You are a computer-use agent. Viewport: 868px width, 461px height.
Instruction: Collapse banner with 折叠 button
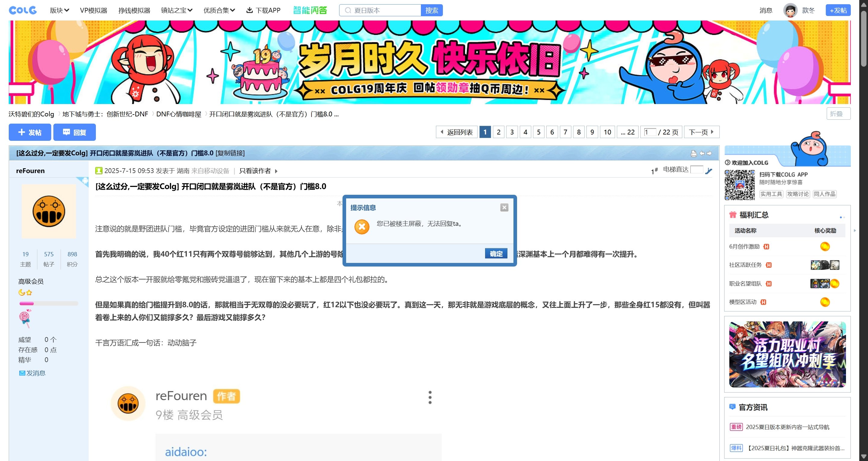click(x=838, y=114)
